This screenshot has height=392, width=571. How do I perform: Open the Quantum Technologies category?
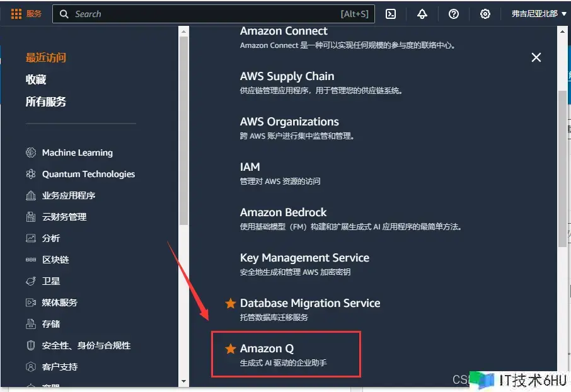point(88,174)
